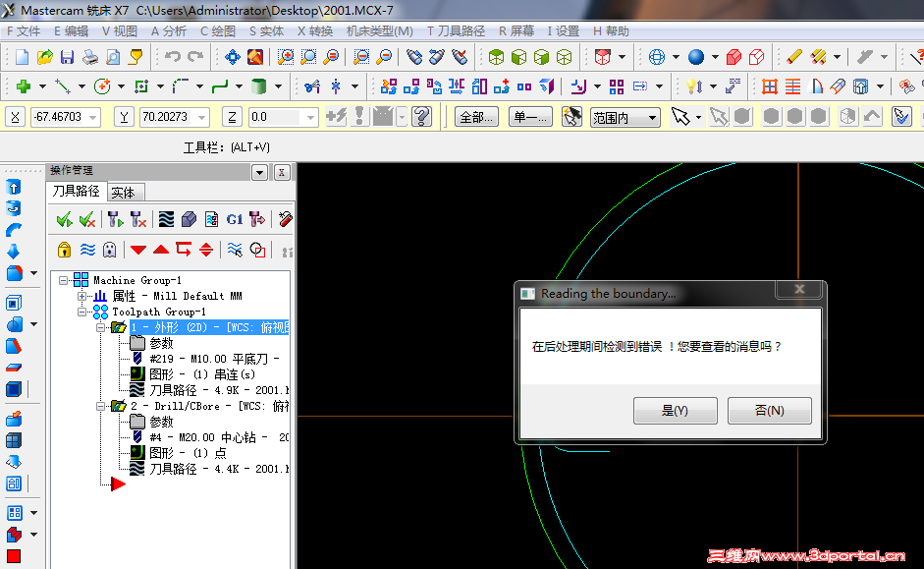Screen dimensions: 924x569
Task: Open the operations manager panel dropdown arrow
Action: coord(259,172)
